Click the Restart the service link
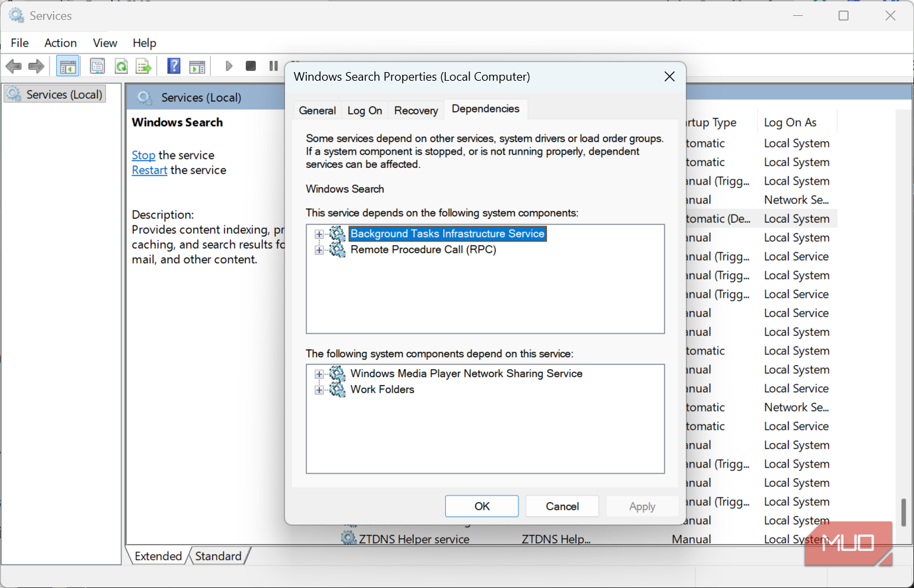This screenshot has height=588, width=914. tap(149, 171)
